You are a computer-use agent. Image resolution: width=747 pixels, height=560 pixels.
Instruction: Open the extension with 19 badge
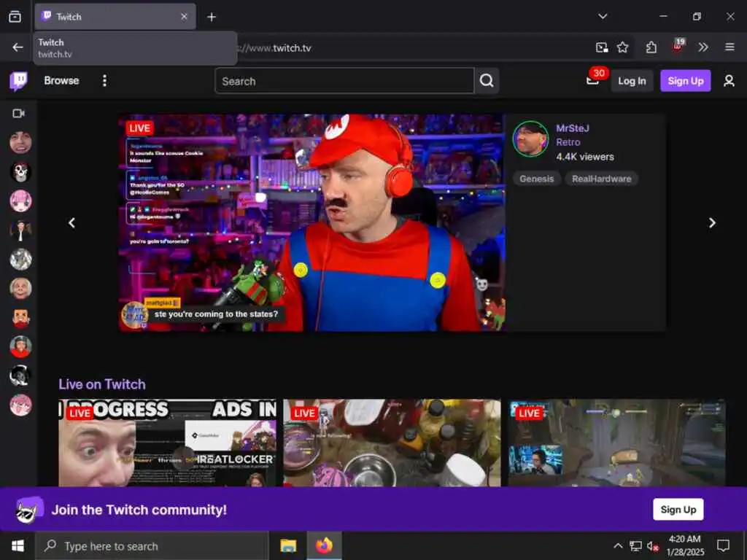point(678,46)
